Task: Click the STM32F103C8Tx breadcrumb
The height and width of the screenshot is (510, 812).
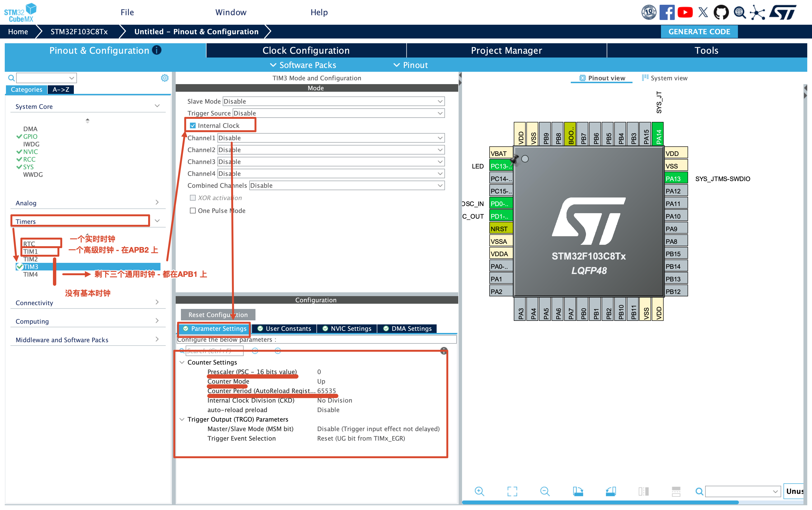Action: (79, 31)
